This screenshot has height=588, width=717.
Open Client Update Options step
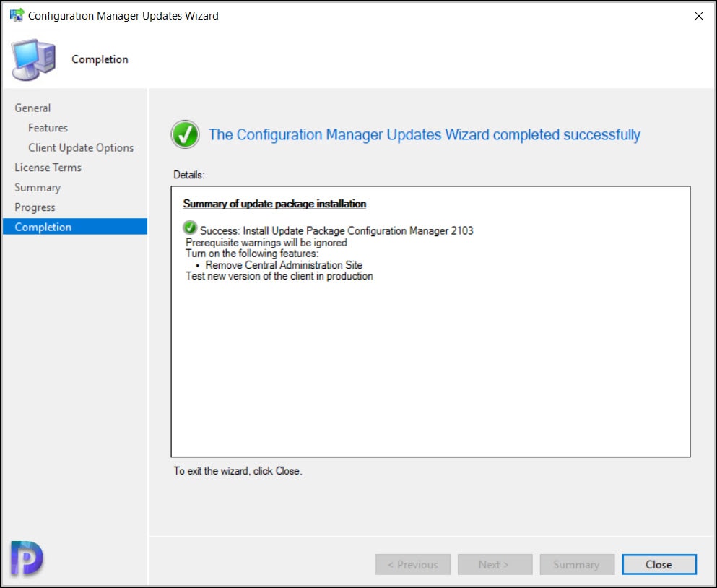pos(81,148)
